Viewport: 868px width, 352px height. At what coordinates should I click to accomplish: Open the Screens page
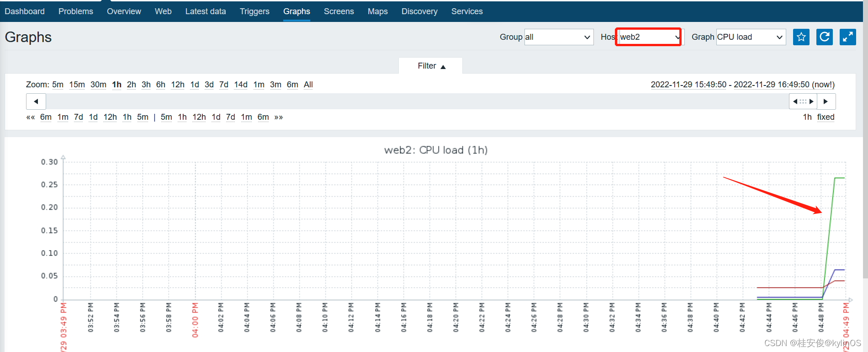tap(339, 11)
